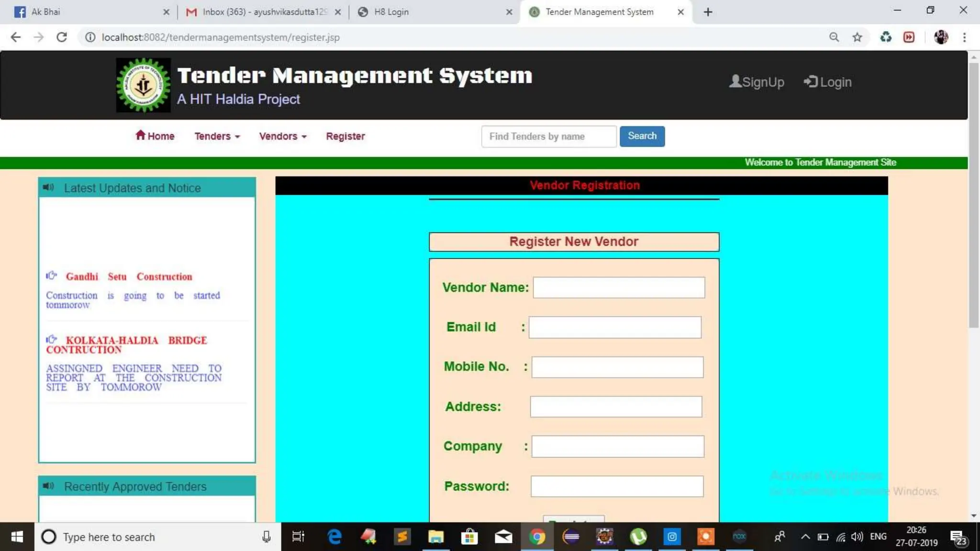Click the browser zoom magnifier icon
980x551 pixels.
(834, 37)
